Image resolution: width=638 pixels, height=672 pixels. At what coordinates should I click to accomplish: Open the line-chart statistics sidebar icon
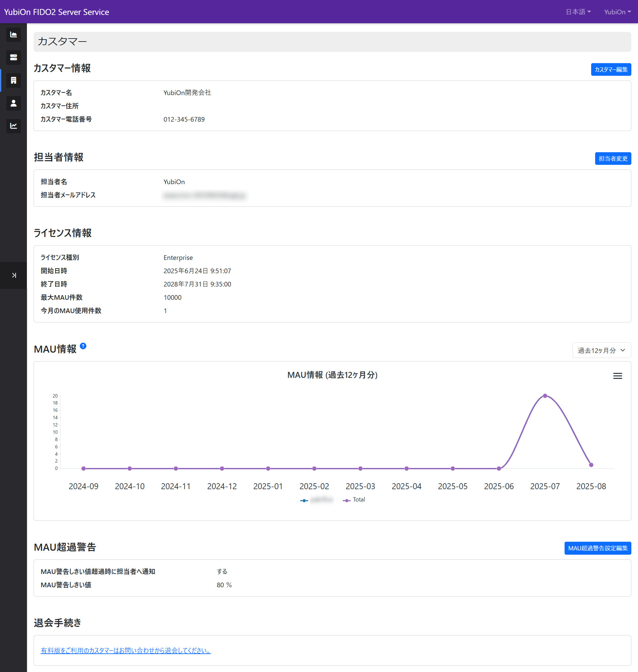tap(14, 126)
